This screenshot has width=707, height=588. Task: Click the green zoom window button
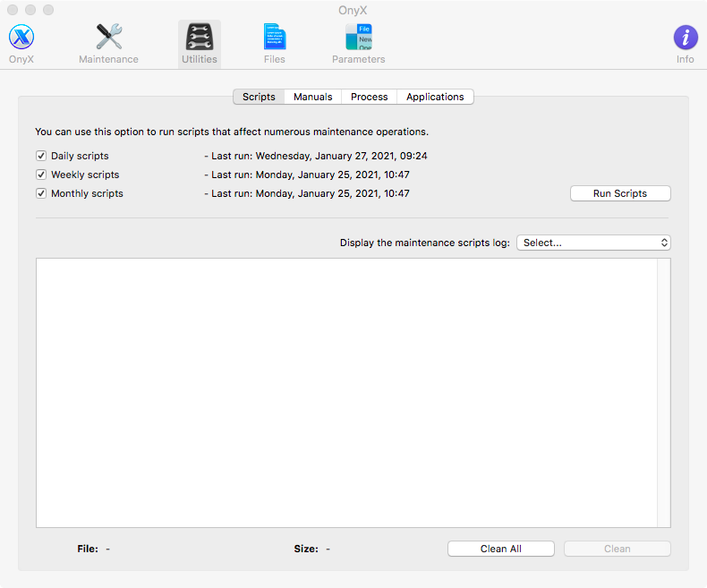(48, 10)
